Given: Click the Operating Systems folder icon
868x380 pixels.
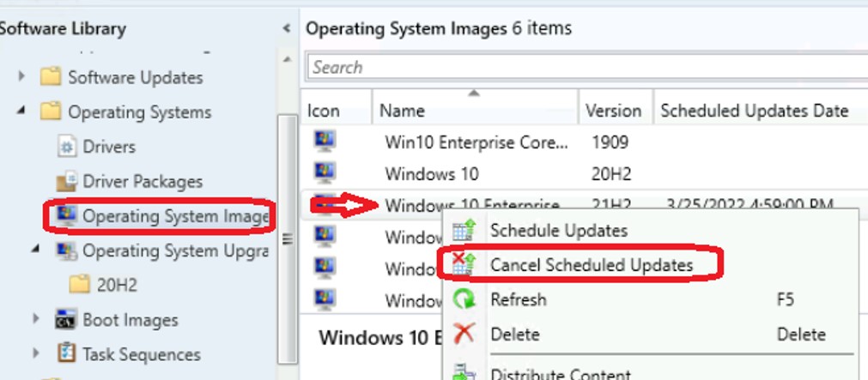Looking at the screenshot, I should 51,112.
